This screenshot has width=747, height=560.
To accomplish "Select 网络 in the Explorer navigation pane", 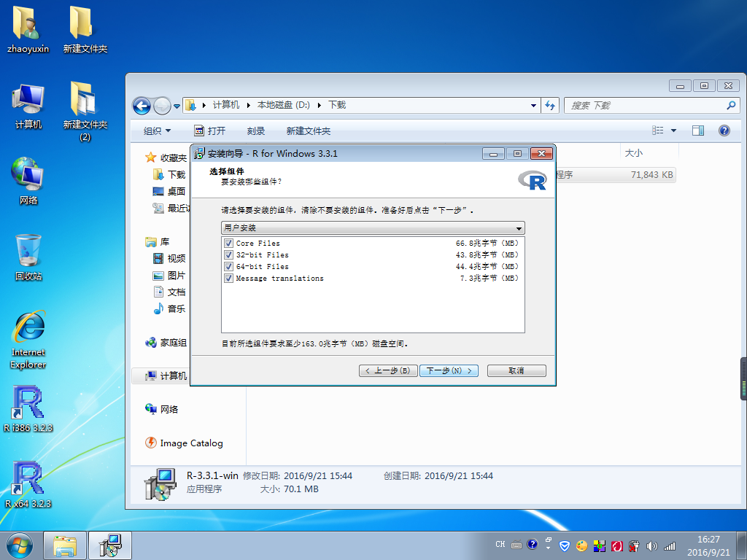I will (x=162, y=410).
